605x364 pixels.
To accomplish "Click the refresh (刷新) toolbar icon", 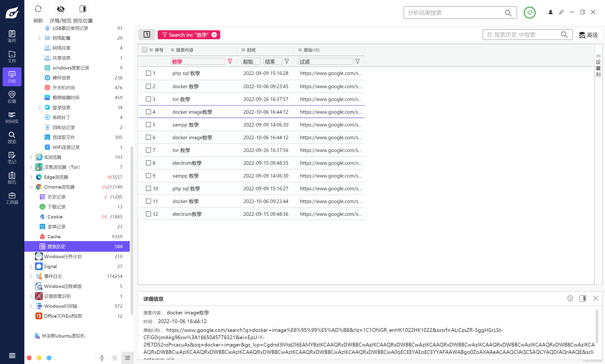I will pyautogui.click(x=38, y=9).
